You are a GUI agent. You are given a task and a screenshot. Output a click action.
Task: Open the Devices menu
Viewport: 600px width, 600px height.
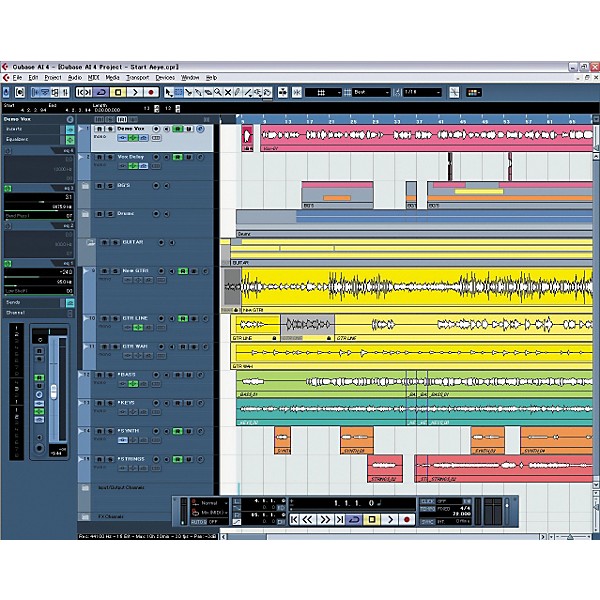coord(165,78)
